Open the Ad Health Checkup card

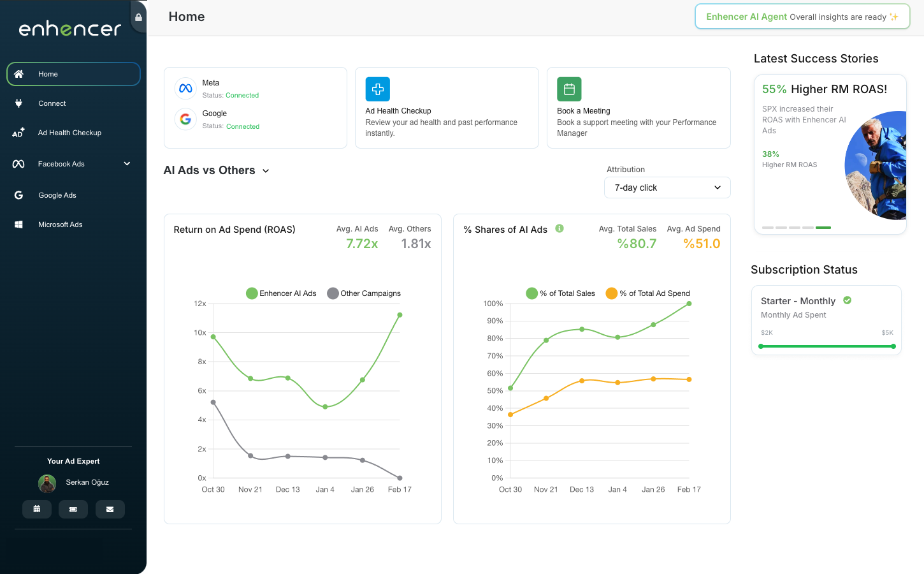pos(447,108)
